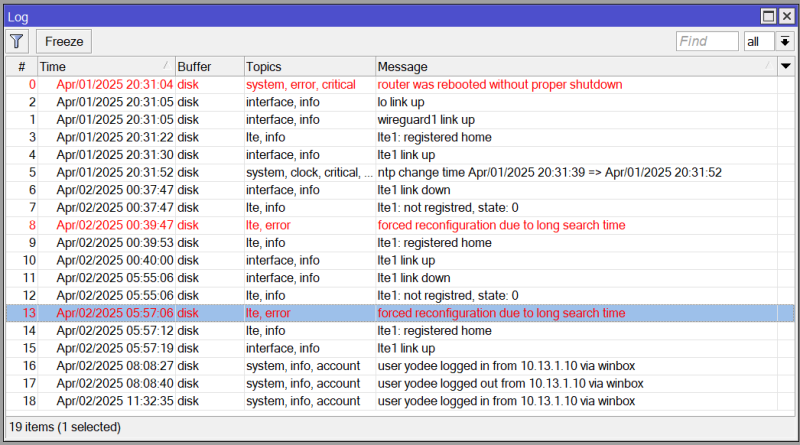Focus the Find search field
The width and height of the screenshot is (800, 445).
tap(707, 41)
